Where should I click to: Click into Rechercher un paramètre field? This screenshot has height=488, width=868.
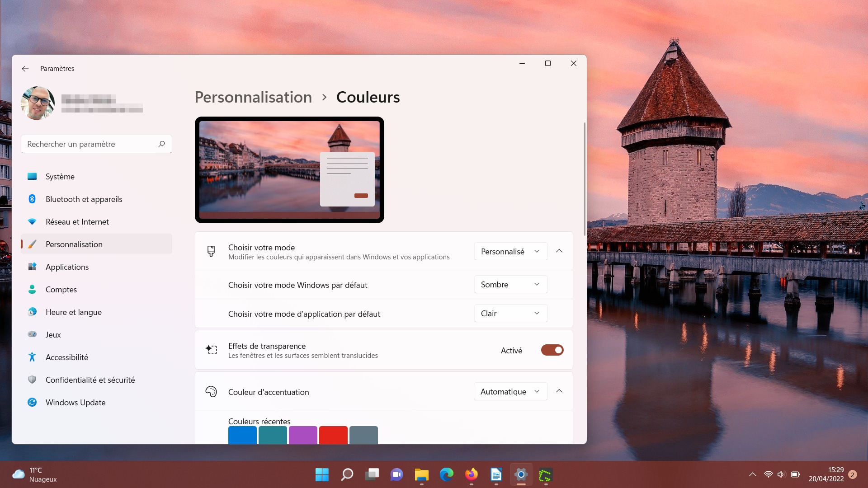point(96,144)
